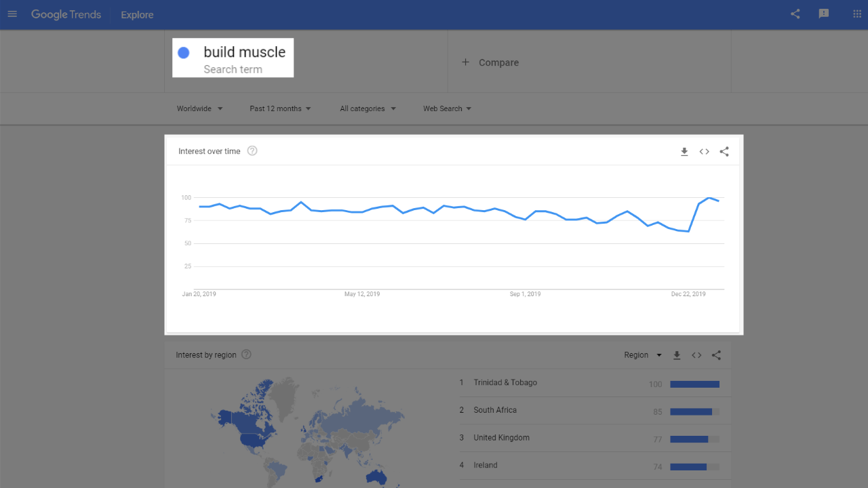Open the Google apps grid
Viewport: 868px width, 488px height.
point(856,14)
